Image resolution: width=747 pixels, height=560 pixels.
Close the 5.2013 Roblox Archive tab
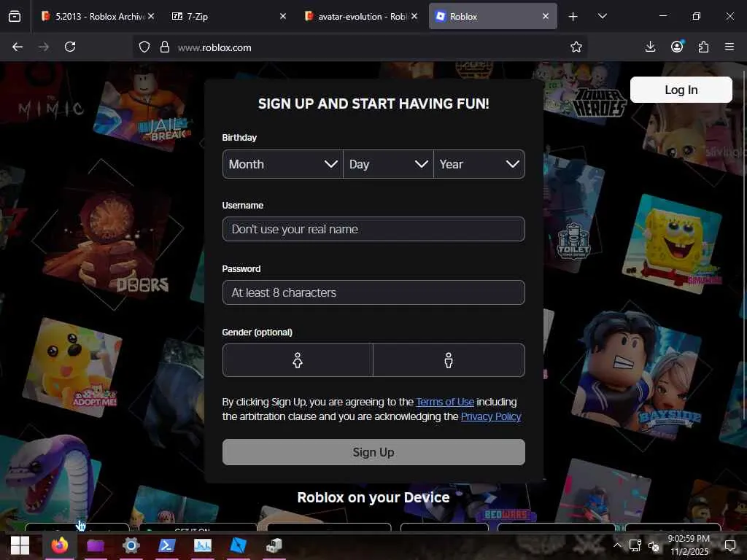coord(151,16)
